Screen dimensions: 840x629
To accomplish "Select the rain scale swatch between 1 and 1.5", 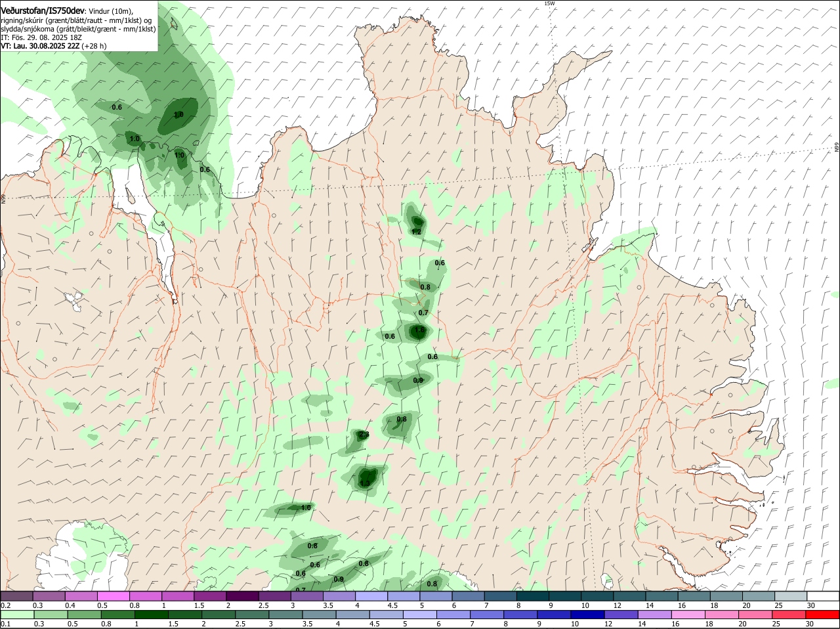I will pyautogui.click(x=152, y=615).
